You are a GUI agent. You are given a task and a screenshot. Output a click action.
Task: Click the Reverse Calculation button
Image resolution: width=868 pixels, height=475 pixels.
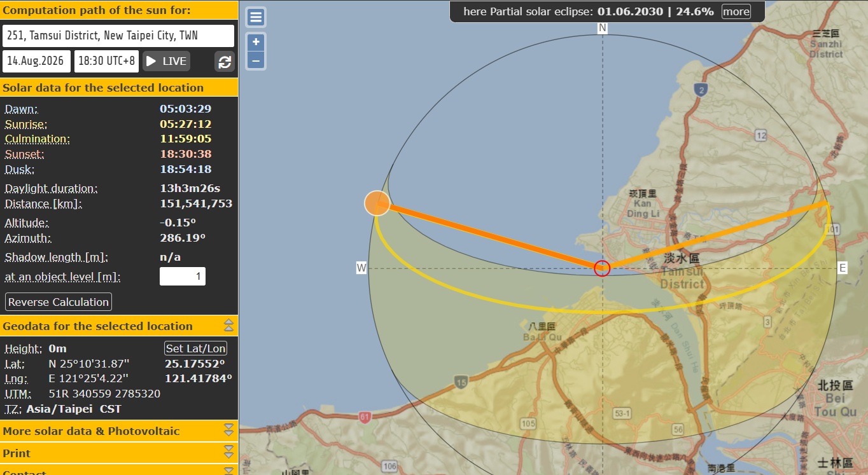[x=59, y=302]
